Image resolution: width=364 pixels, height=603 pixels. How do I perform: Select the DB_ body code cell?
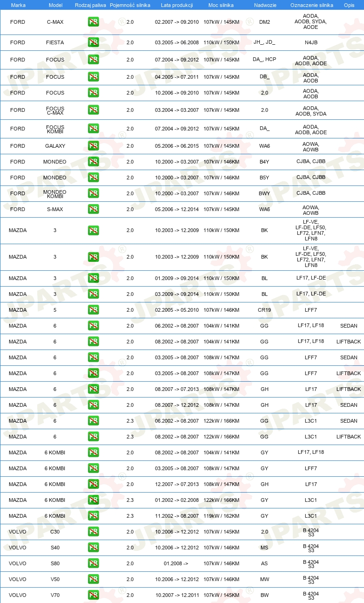pyautogui.click(x=264, y=77)
